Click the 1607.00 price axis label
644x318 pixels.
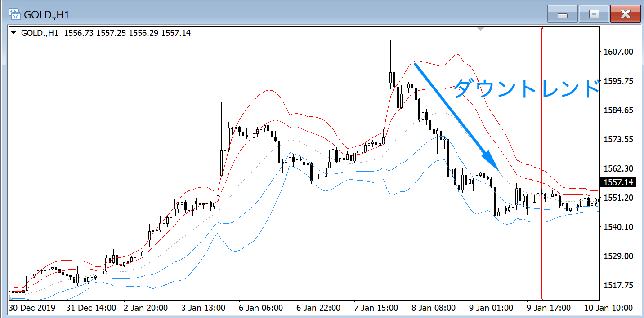coord(617,52)
